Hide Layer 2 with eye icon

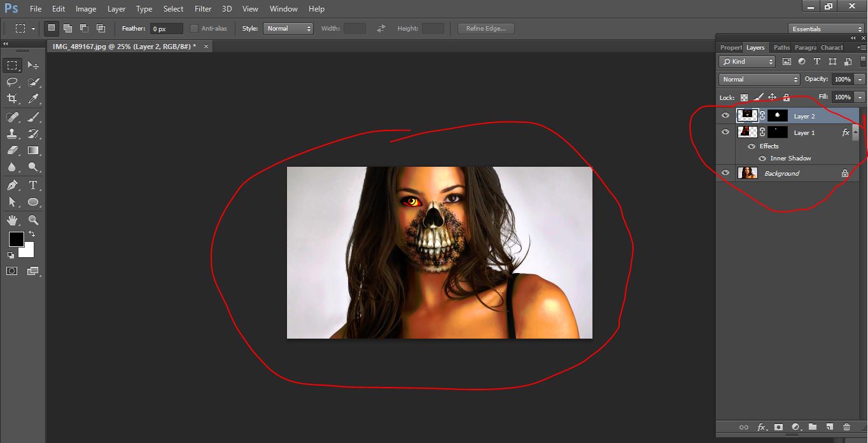tap(725, 116)
